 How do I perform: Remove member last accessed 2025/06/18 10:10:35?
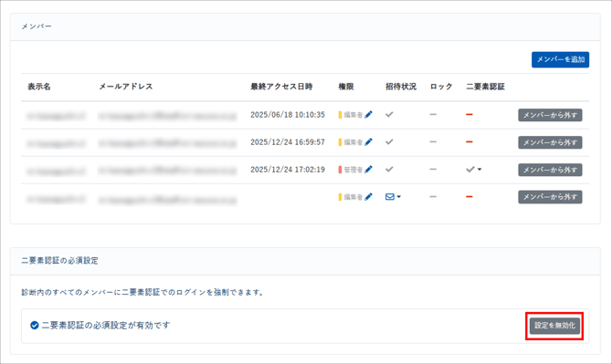[550, 115]
